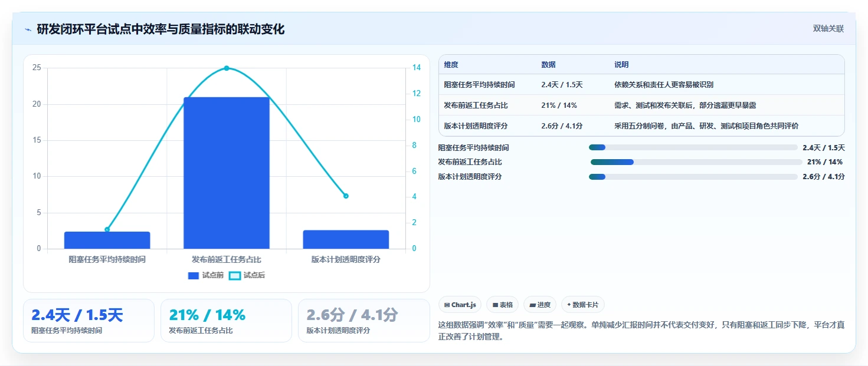Click the 版本计划透明度评分 bar in chart
Screen dimensions: 868x366
pos(346,239)
